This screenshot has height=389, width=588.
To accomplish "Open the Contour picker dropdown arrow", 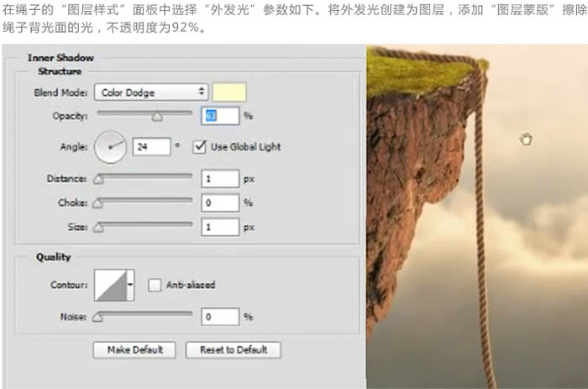I will pyautogui.click(x=130, y=285).
